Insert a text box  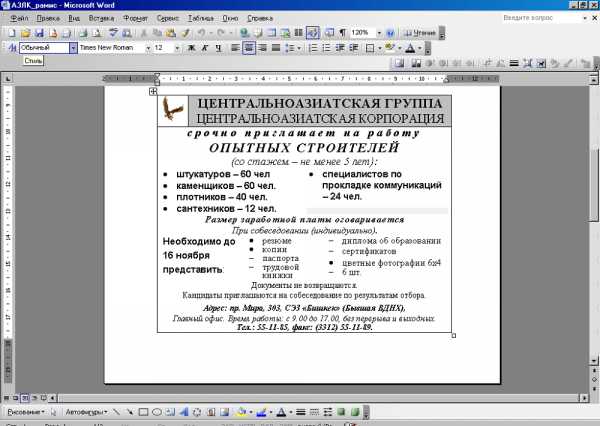click(x=170, y=412)
